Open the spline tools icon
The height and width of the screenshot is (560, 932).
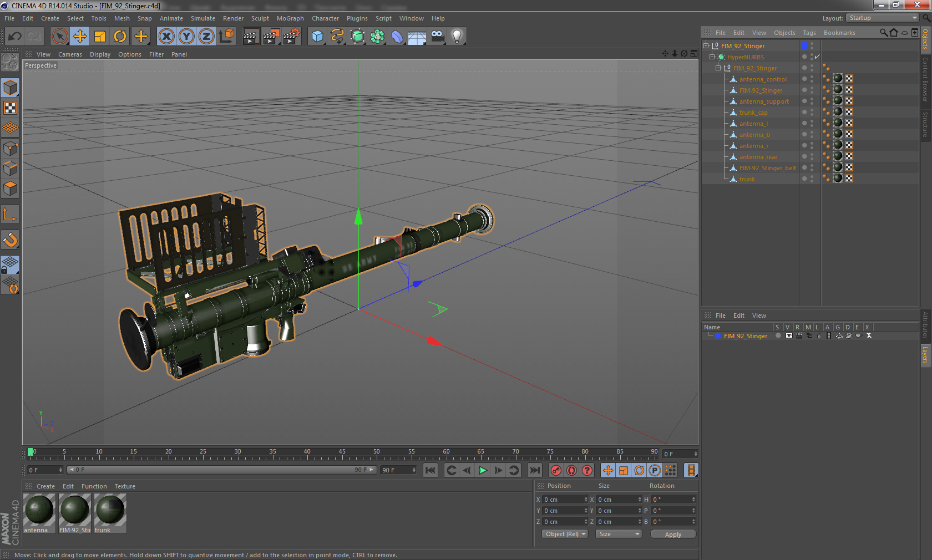337,37
